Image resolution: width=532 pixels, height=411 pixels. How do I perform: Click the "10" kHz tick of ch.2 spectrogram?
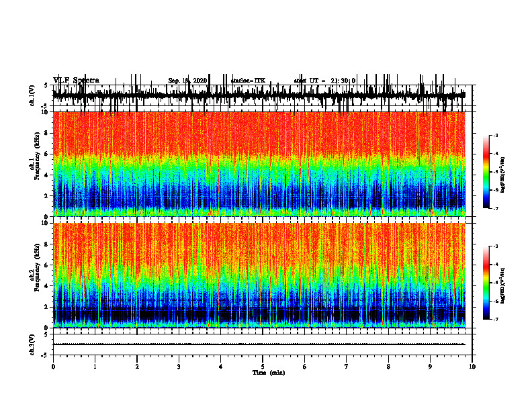(x=45, y=223)
